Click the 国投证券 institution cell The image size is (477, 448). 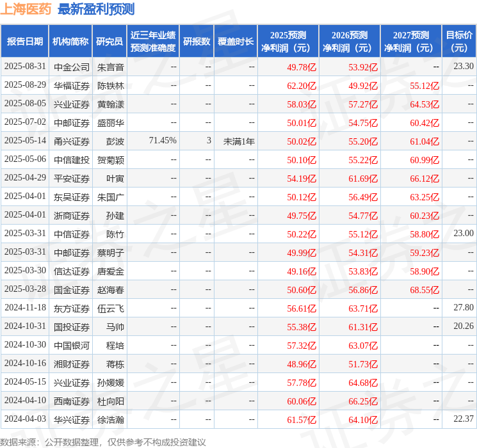(x=72, y=326)
